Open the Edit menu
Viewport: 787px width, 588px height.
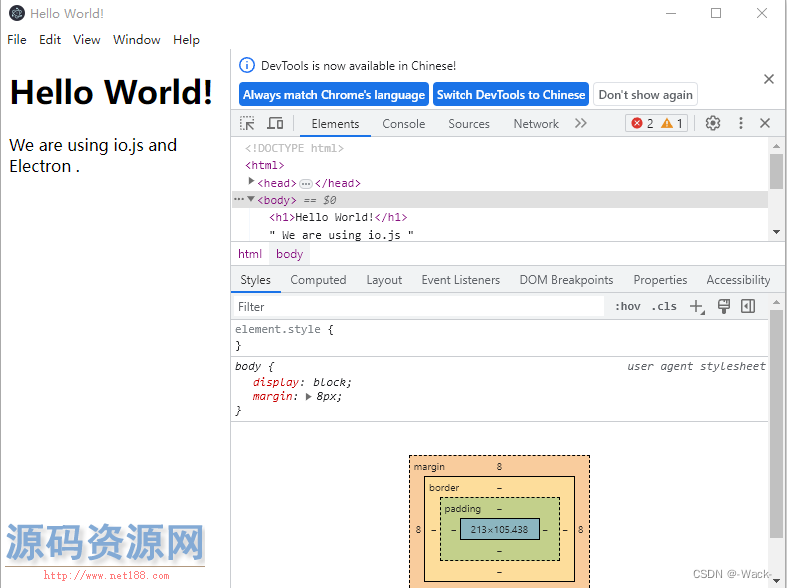tap(50, 40)
